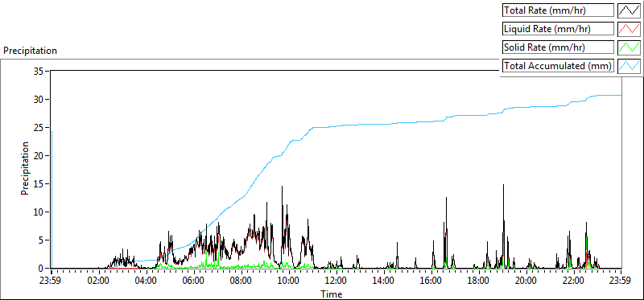
Task: Click the 18:00 tick label on time axis
Action: [x=479, y=282]
